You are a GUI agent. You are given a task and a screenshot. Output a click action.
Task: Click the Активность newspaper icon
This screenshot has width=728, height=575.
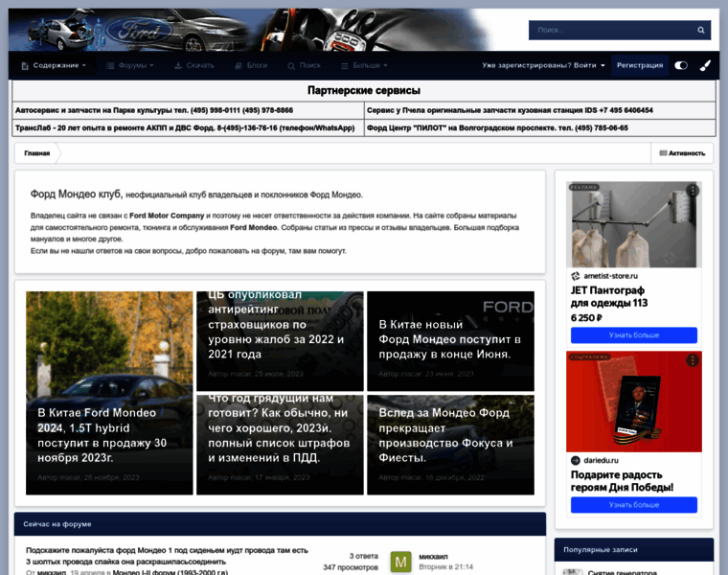(663, 153)
